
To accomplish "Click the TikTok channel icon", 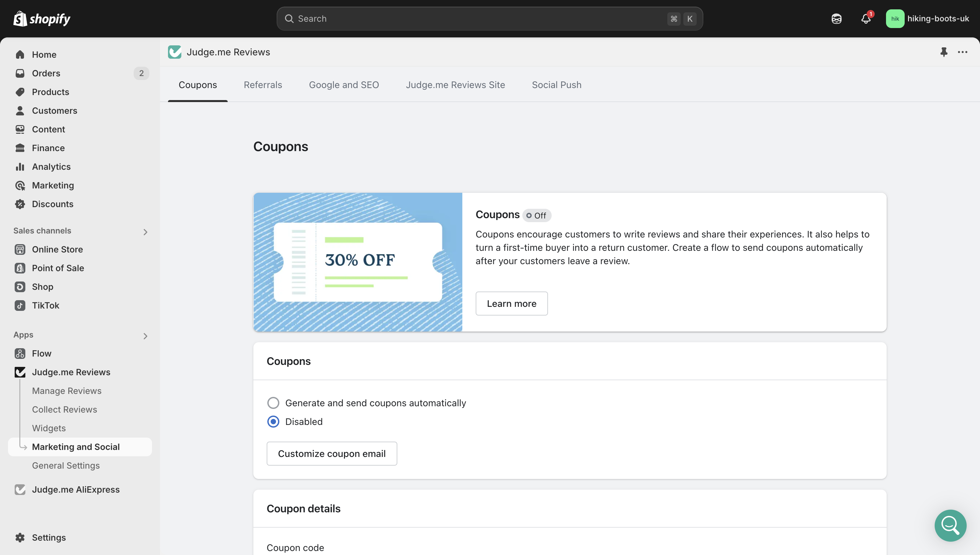I will click(20, 305).
